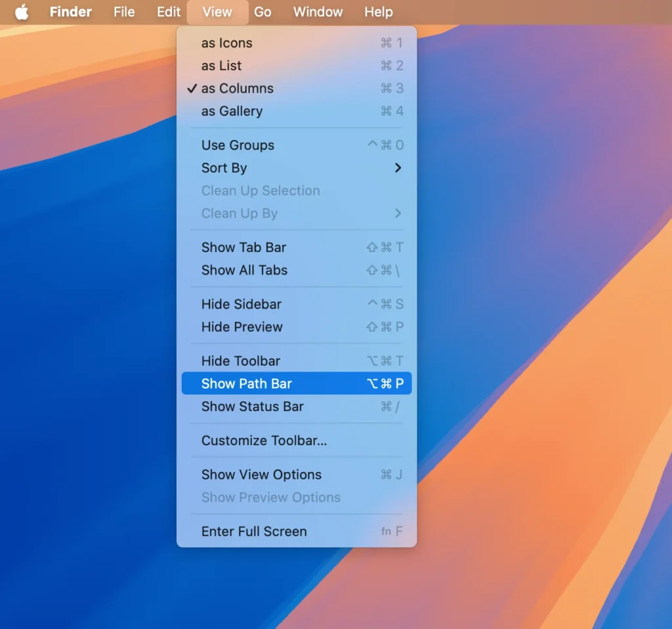Open the Help menu

click(x=379, y=12)
